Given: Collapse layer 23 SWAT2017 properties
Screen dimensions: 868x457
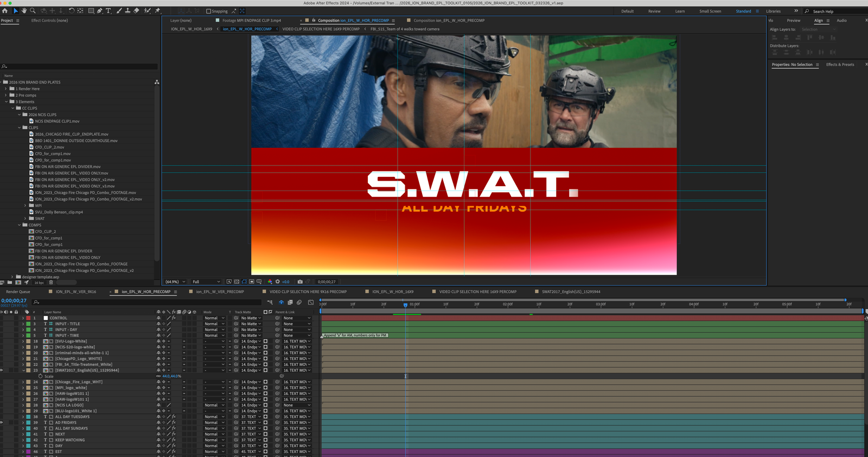Looking at the screenshot, I should (23, 370).
